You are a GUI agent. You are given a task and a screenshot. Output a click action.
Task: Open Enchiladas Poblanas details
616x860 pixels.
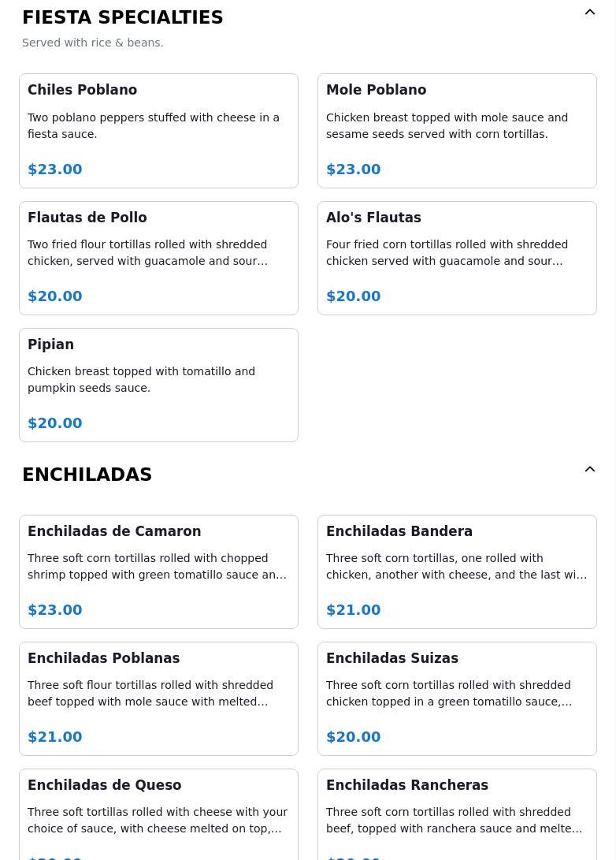pos(158,698)
